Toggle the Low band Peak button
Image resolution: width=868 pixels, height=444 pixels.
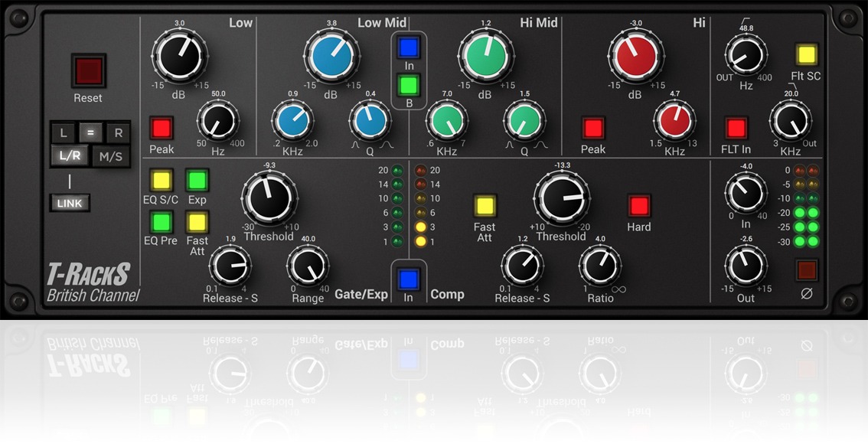[x=162, y=127]
